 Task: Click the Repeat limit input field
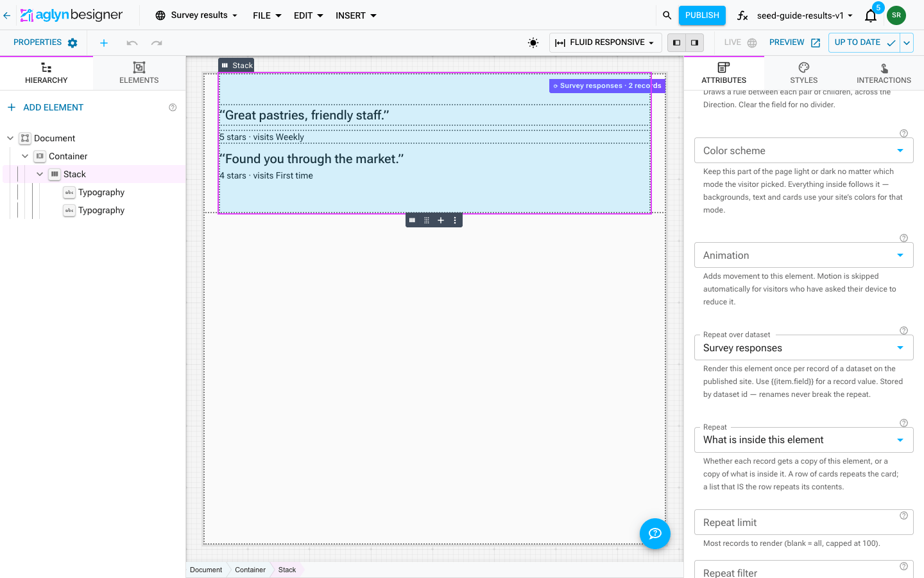[x=804, y=522]
